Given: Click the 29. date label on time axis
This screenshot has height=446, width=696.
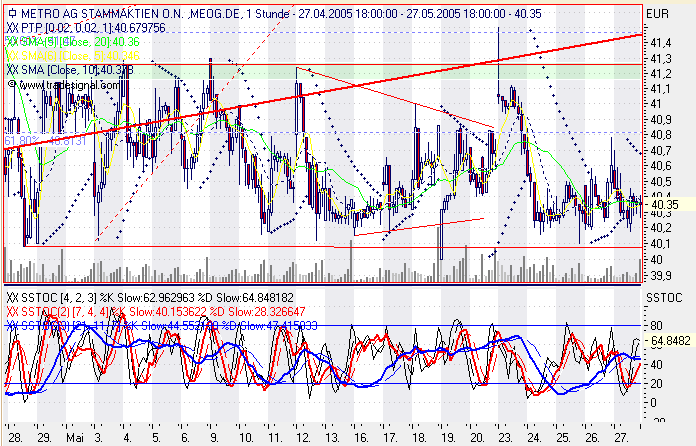Looking at the screenshot, I should 44,438.
